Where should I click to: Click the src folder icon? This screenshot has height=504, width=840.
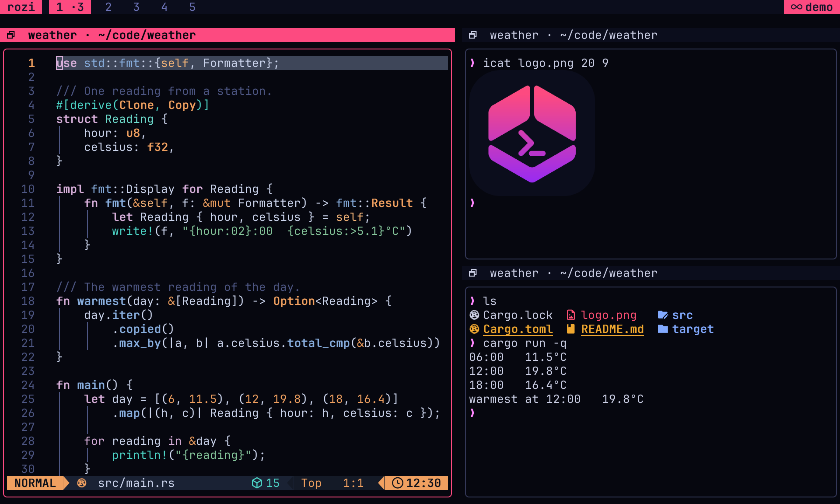coord(663,315)
